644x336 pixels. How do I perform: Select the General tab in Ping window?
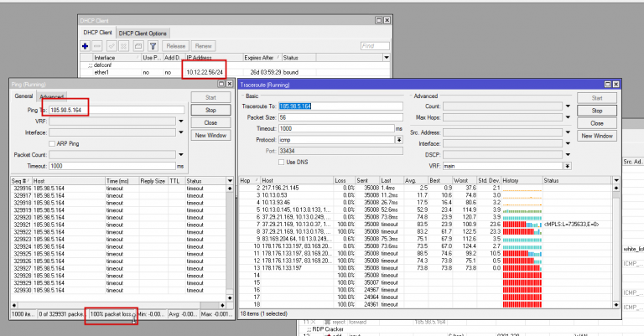pos(23,96)
